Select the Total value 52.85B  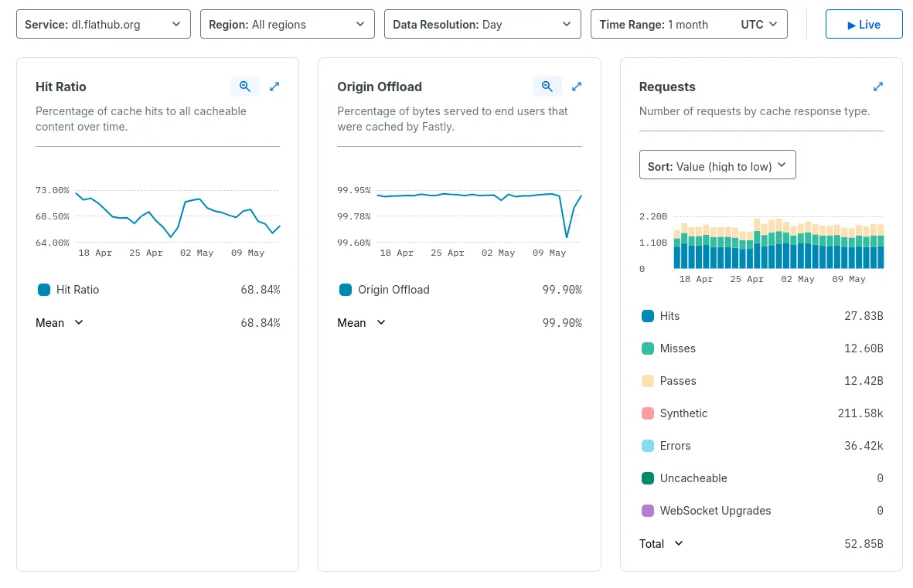tap(864, 544)
